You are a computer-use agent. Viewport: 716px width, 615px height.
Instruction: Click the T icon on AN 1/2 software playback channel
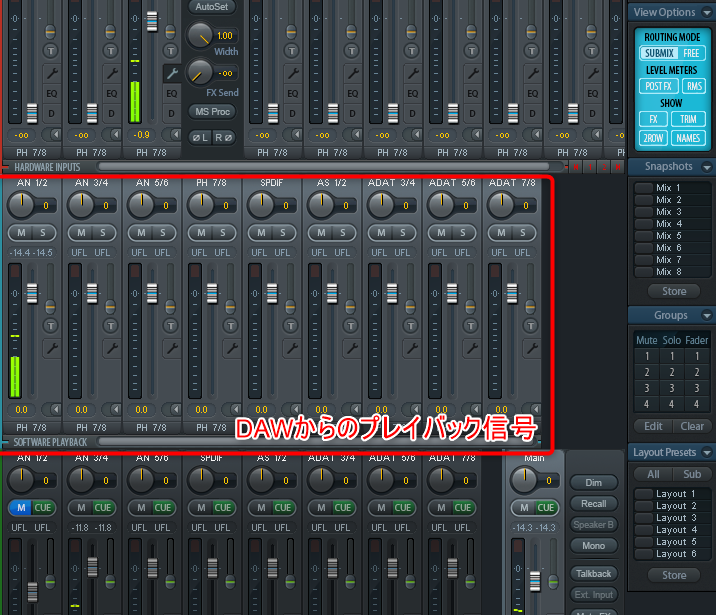[x=51, y=326]
